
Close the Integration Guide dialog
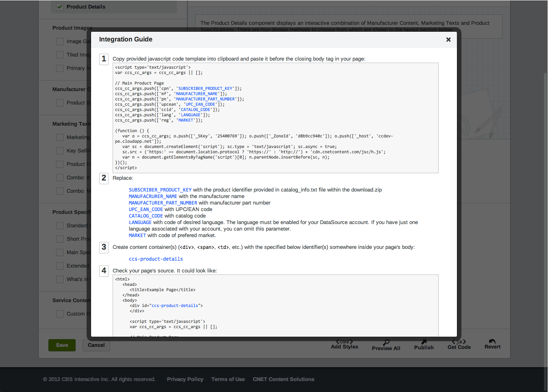click(448, 39)
